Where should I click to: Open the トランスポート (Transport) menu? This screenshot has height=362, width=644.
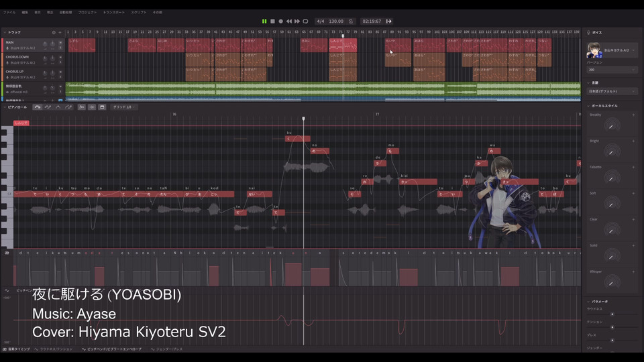[x=114, y=12]
